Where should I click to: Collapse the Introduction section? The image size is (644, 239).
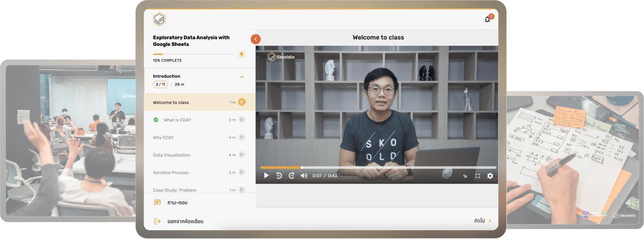point(242,77)
